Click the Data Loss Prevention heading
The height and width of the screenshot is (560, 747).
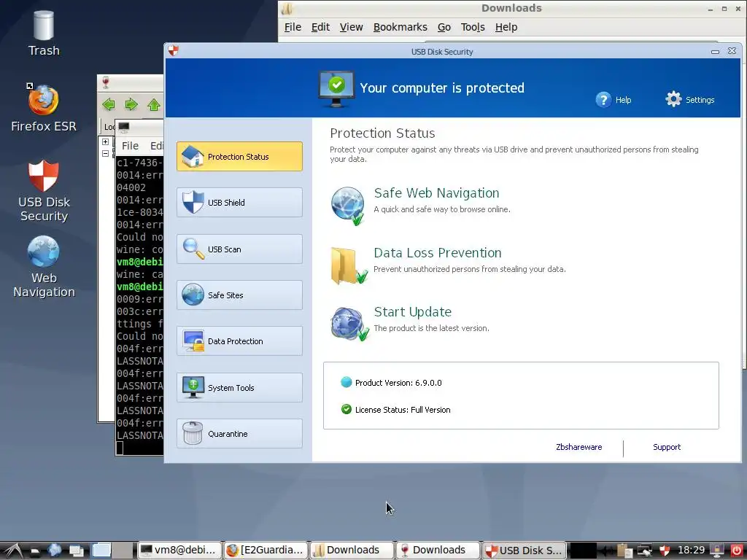click(x=438, y=252)
